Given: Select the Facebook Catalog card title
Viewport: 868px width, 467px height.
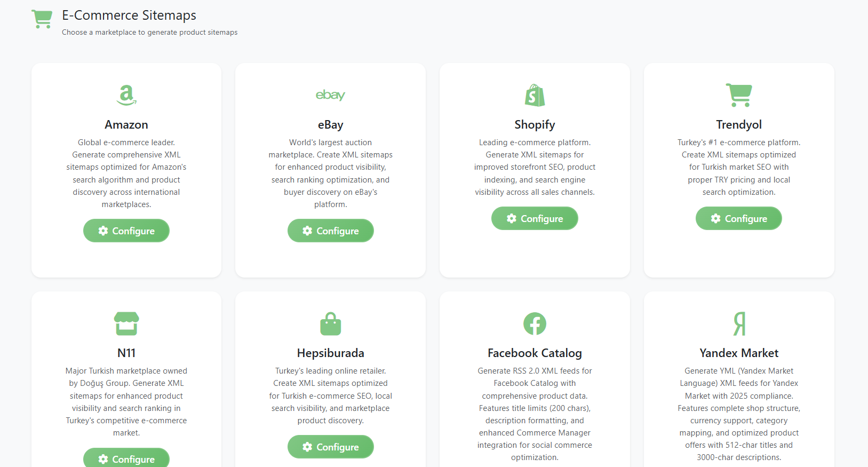Looking at the screenshot, I should tap(535, 353).
